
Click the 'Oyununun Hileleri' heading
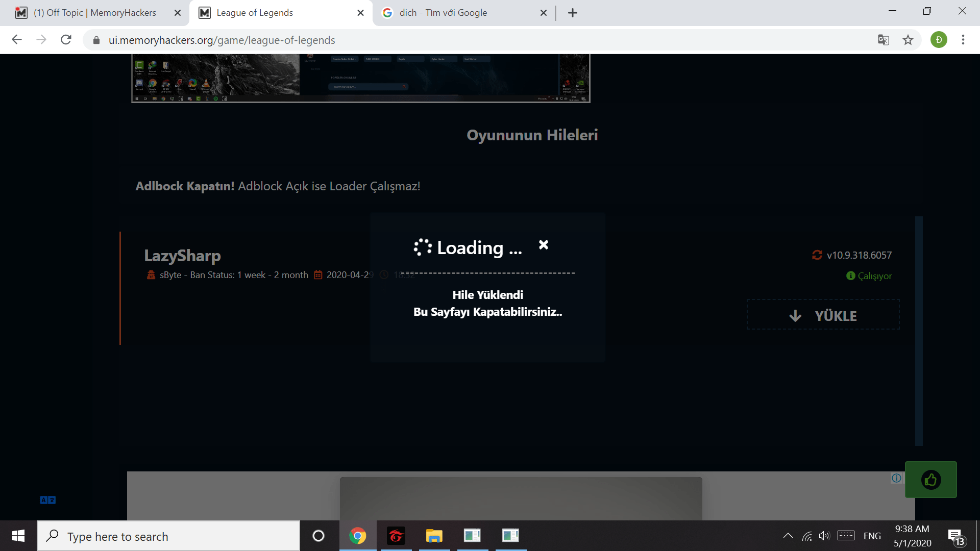click(x=532, y=135)
